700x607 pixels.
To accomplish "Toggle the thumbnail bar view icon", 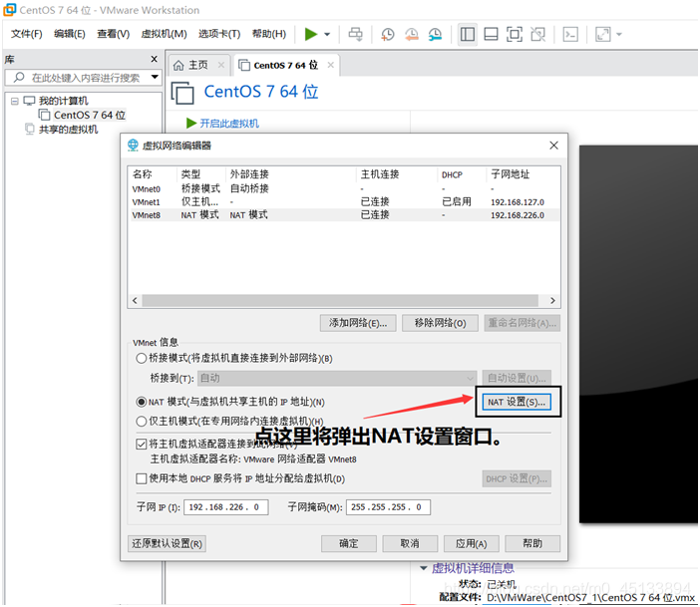I will tap(491, 34).
